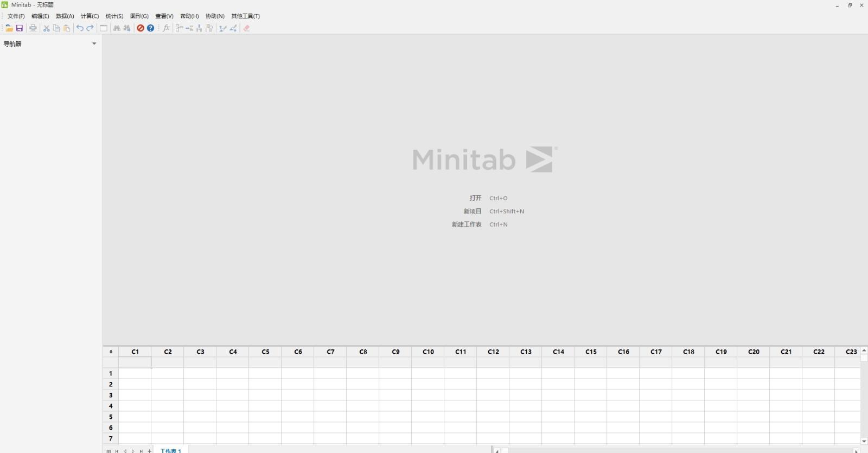
Task: Go to next worksheet tab arrow
Action: [x=133, y=451]
